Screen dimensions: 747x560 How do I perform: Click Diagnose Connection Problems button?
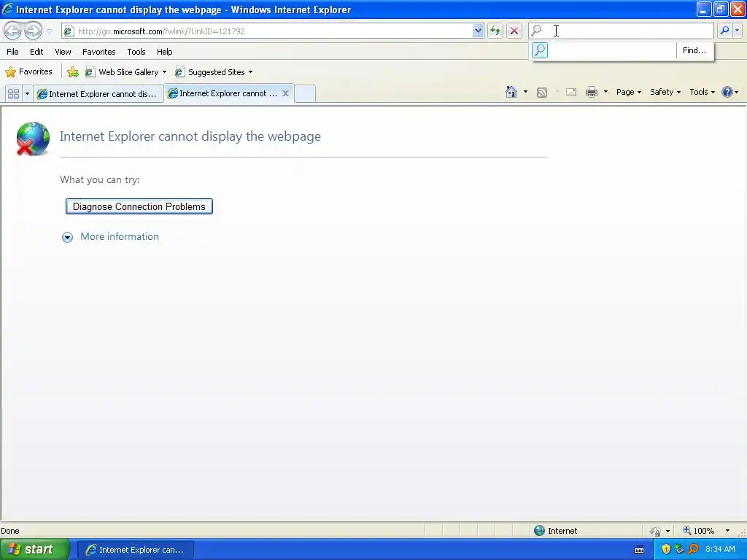tap(139, 206)
